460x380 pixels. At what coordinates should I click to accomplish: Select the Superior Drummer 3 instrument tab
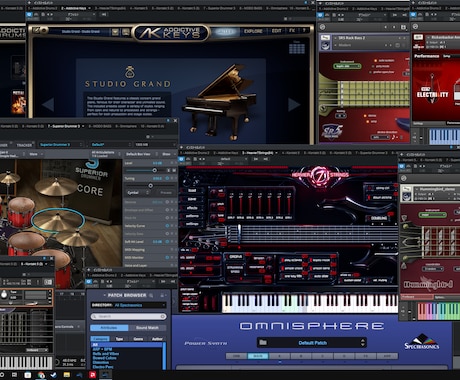pyautogui.click(x=64, y=126)
